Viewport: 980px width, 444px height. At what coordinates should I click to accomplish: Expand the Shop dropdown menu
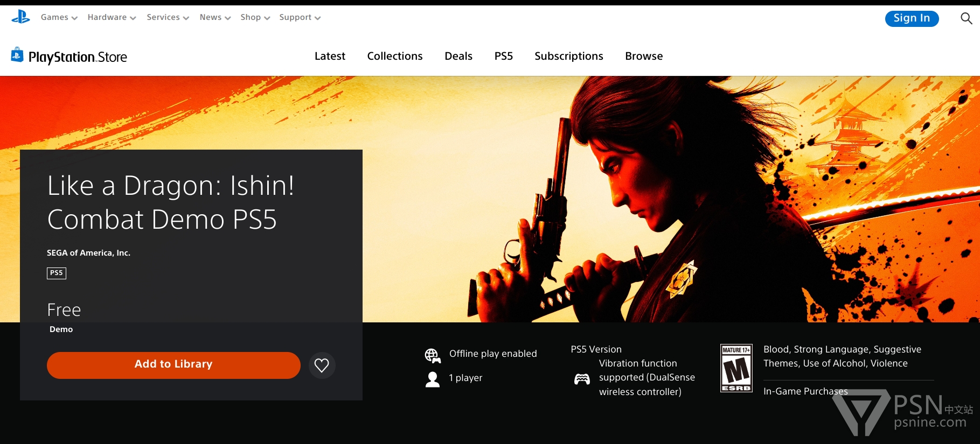255,17
